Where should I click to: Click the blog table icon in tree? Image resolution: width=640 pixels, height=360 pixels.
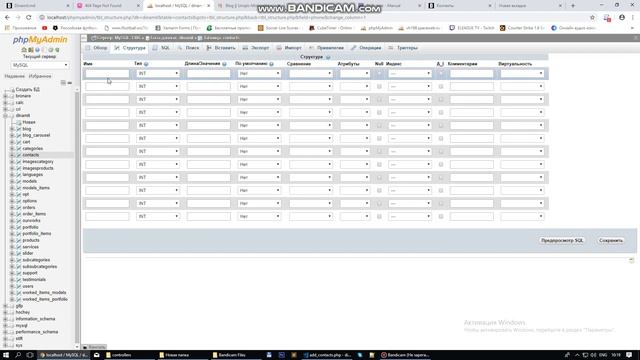(18, 129)
